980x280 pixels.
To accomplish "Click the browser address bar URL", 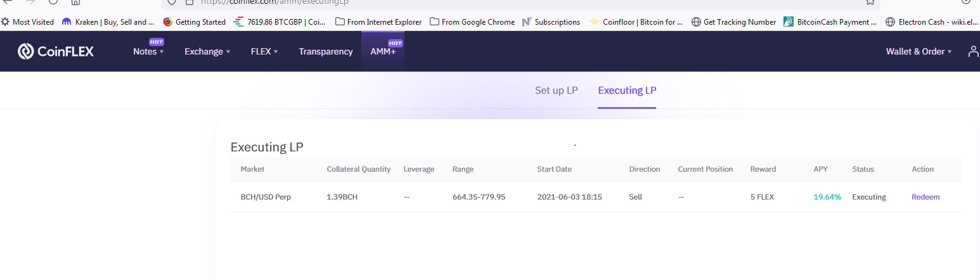I will [x=274, y=2].
